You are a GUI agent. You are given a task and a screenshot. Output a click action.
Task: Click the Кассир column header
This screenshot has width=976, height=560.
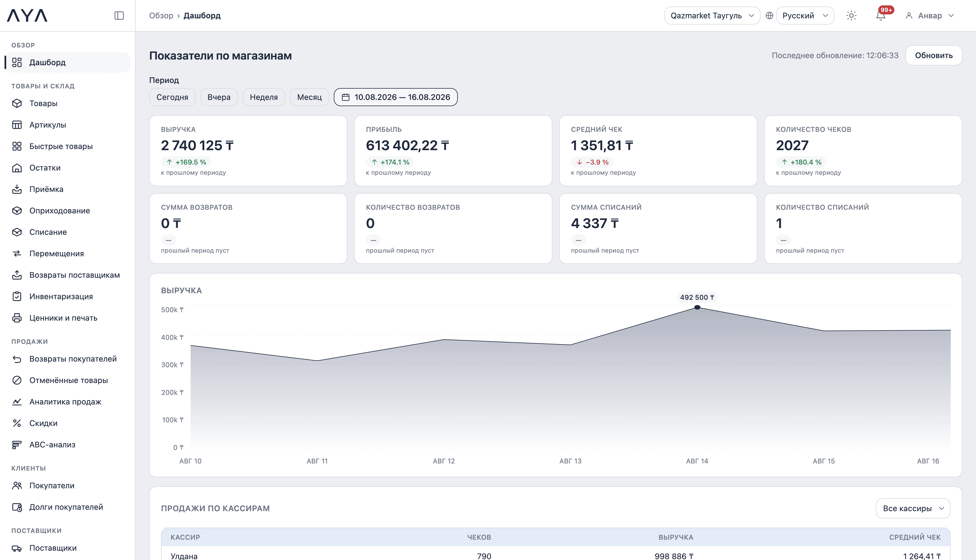[x=186, y=537]
